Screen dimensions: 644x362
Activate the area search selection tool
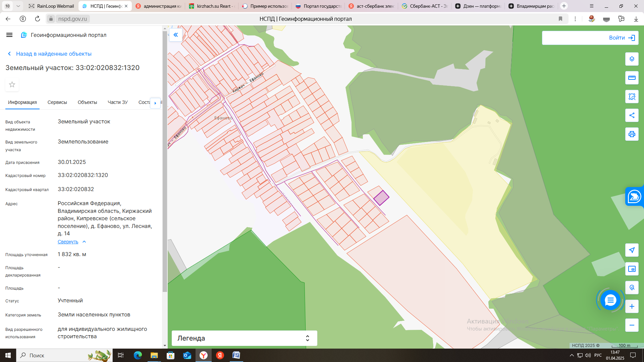pos(632,97)
